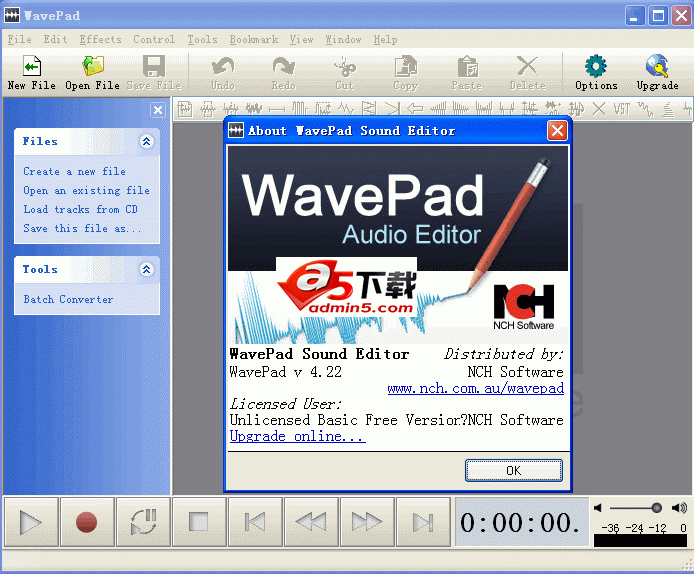Image resolution: width=694 pixels, height=574 pixels.
Task: Click Open an existing file link
Action: 86,190
